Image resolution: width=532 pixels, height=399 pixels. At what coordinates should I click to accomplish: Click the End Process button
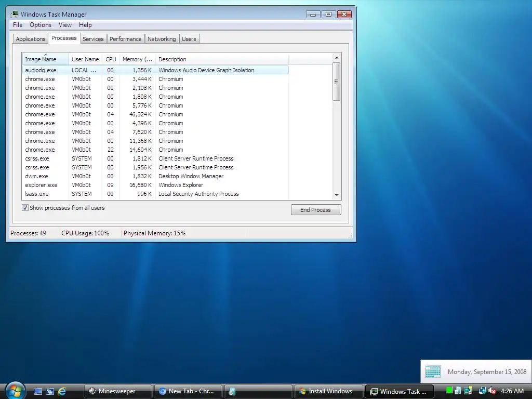tap(316, 210)
